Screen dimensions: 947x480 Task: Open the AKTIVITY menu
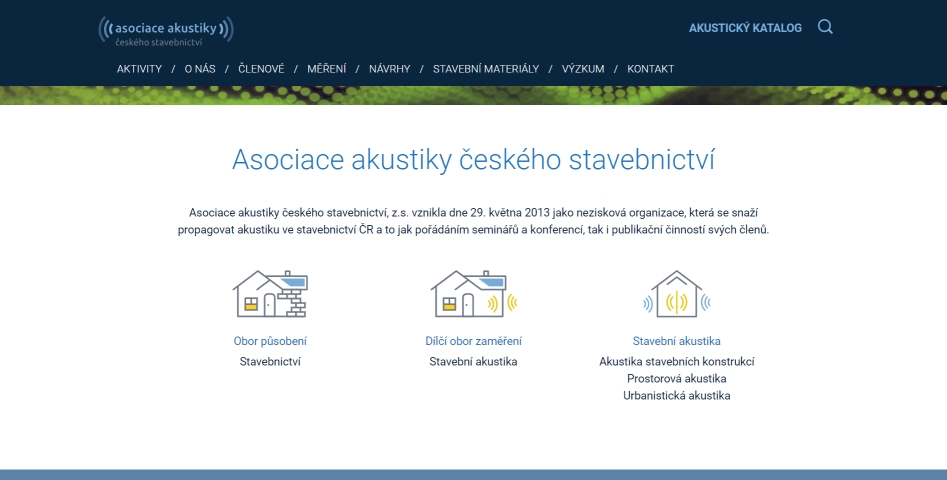(x=139, y=69)
